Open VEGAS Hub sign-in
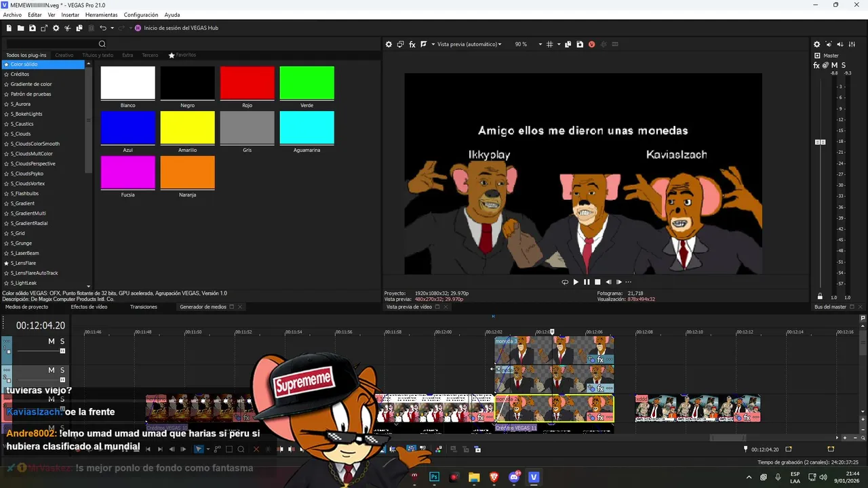 tap(176, 28)
